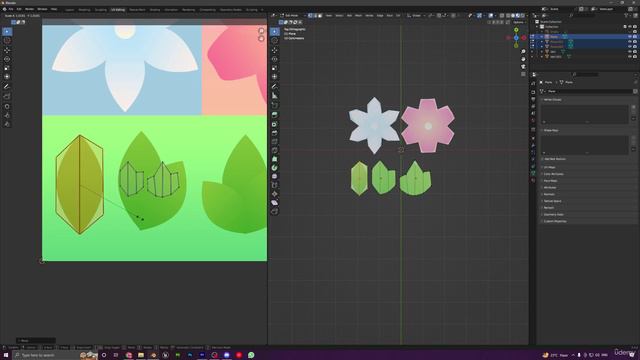Hide Collection via its eye icon in outliner
The image size is (640, 360).
click(630, 27)
